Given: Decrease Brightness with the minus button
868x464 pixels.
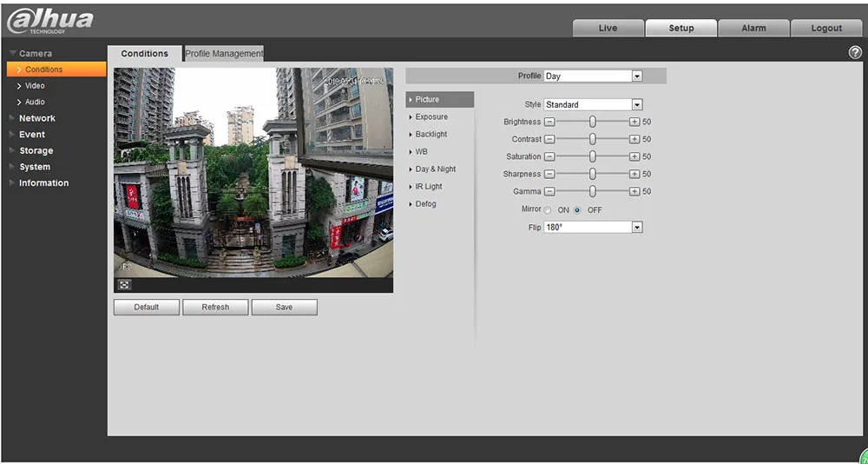Looking at the screenshot, I should pyautogui.click(x=549, y=122).
